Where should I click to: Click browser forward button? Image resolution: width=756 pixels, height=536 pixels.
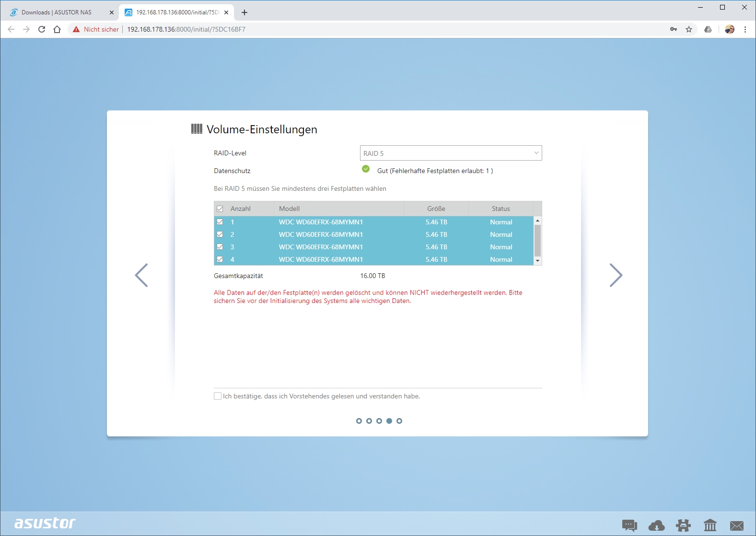click(x=26, y=29)
